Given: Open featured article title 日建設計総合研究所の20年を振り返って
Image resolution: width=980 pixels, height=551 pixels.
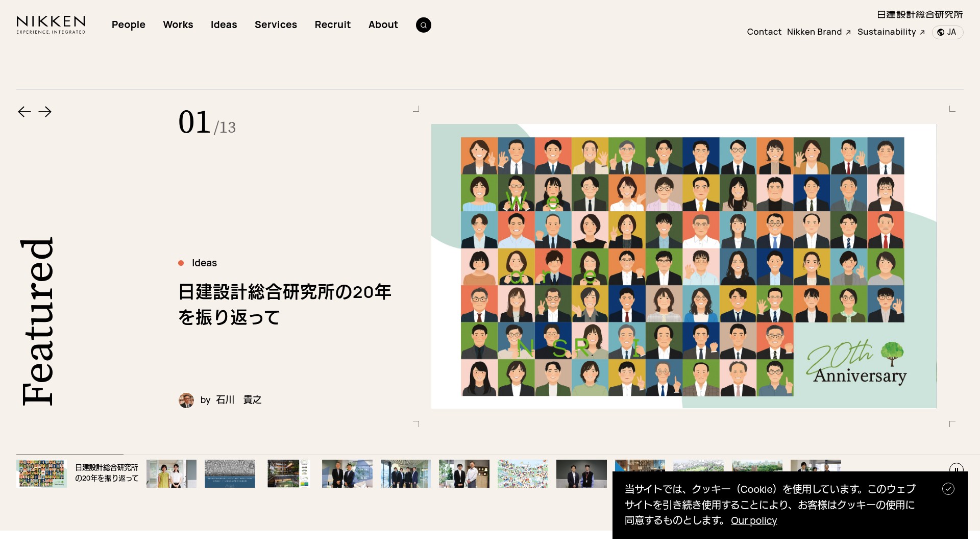Looking at the screenshot, I should point(285,305).
